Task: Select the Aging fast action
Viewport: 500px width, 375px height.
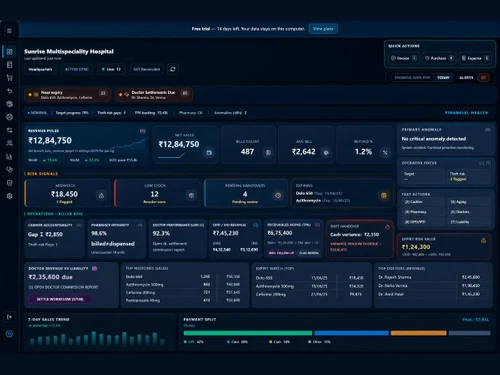Action: click(469, 202)
